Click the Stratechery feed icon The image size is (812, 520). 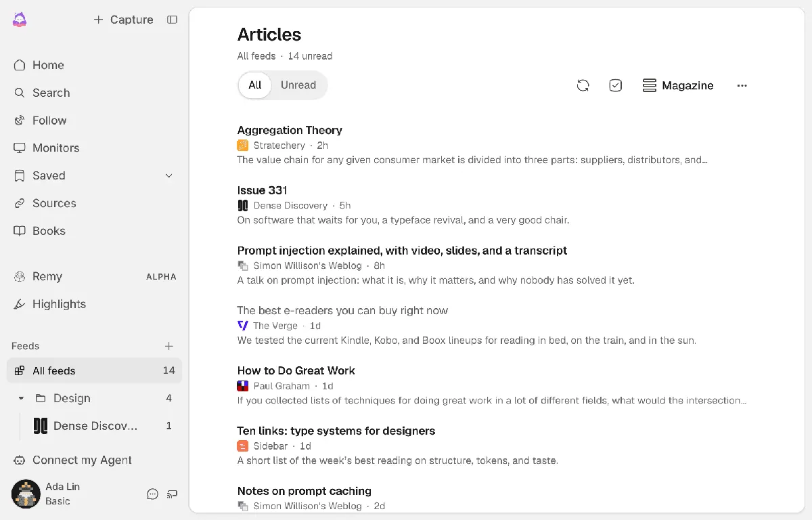tap(243, 146)
